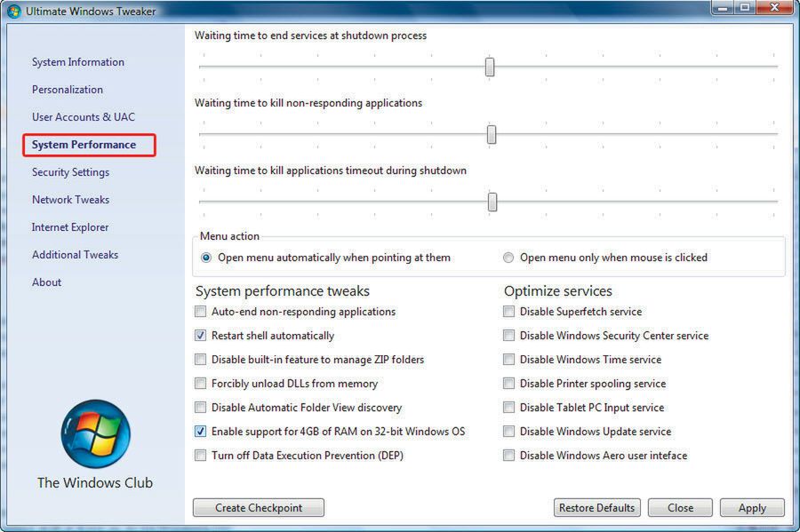Go to Additional Tweaks

[75, 255]
